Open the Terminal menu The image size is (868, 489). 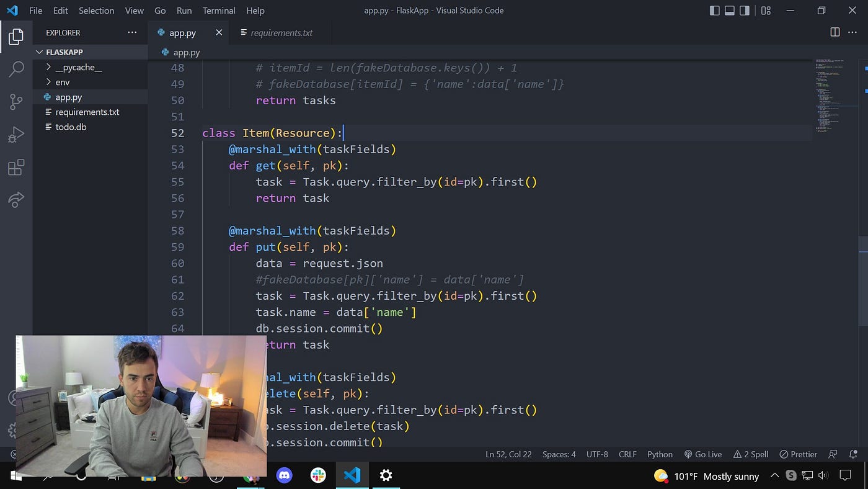pos(218,10)
